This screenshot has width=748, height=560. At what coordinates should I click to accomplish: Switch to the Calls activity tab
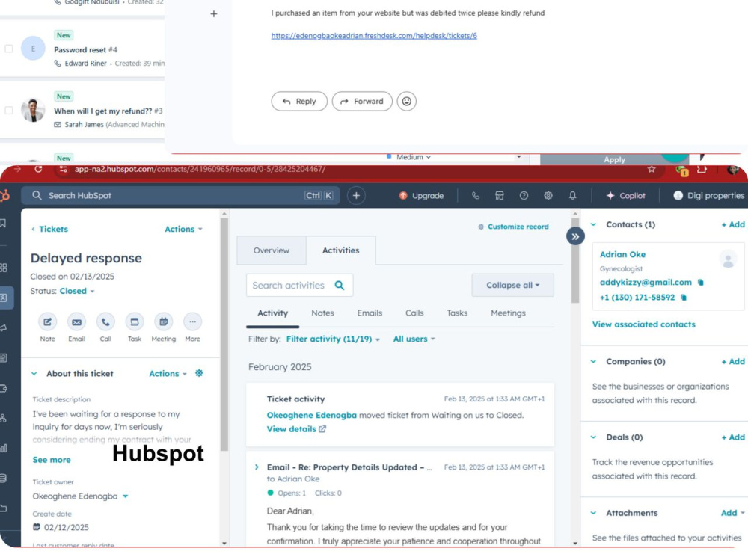pyautogui.click(x=414, y=313)
